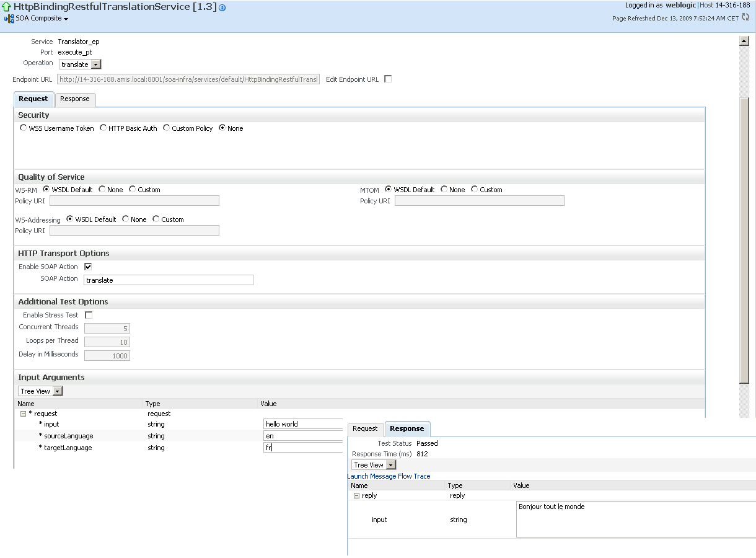Screen dimensions: 756x558
Task: Switch to the Response tab in the main panel
Action: click(x=75, y=99)
